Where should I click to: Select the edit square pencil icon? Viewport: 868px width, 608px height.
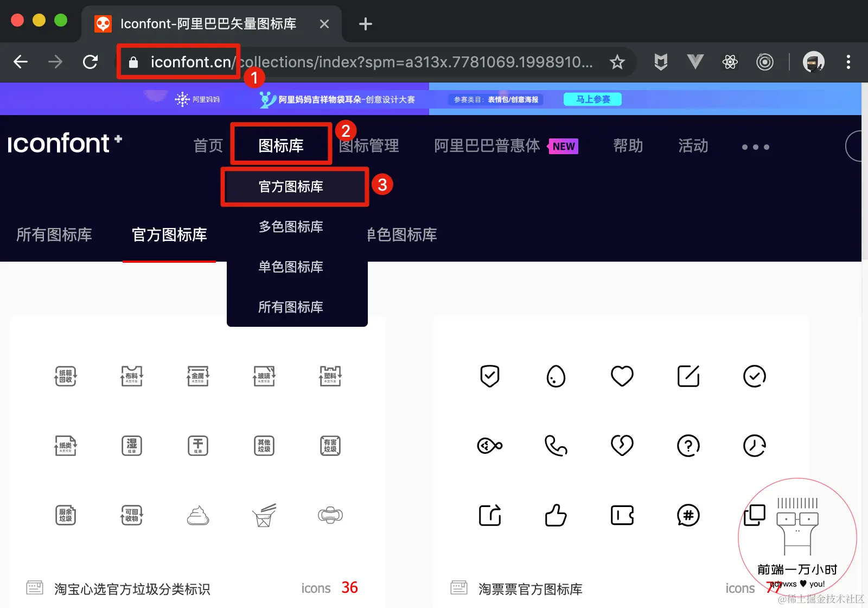click(x=688, y=376)
